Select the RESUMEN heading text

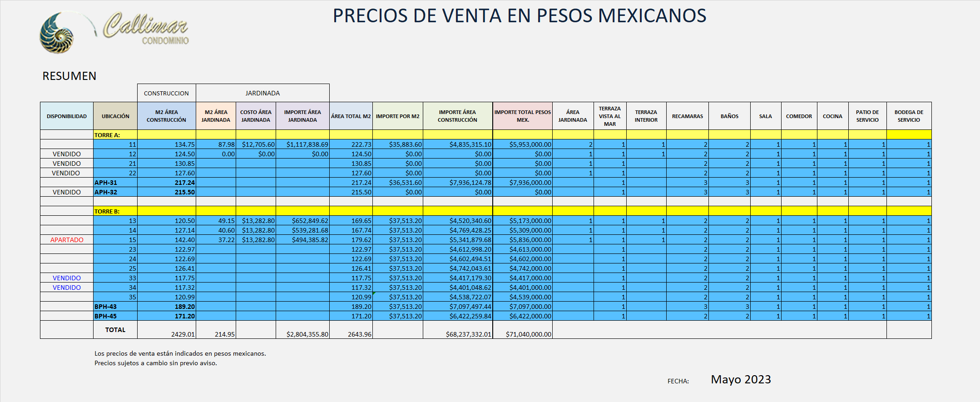69,76
